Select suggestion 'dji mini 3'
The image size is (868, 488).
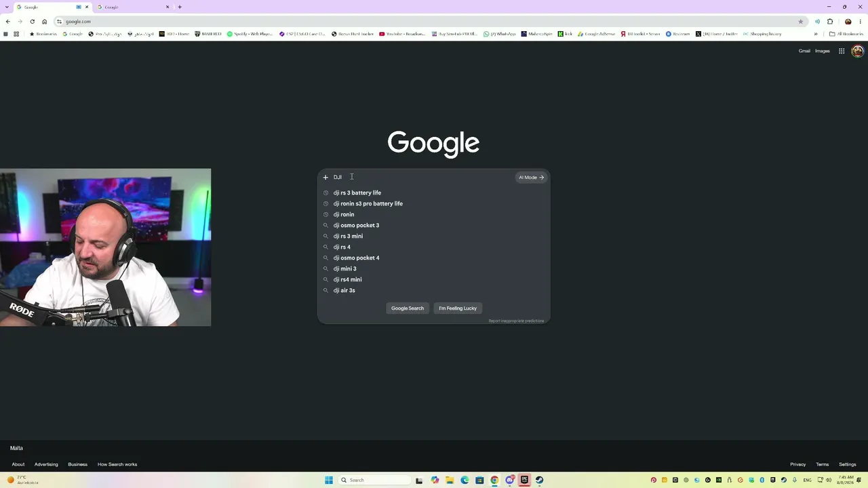coord(434,268)
